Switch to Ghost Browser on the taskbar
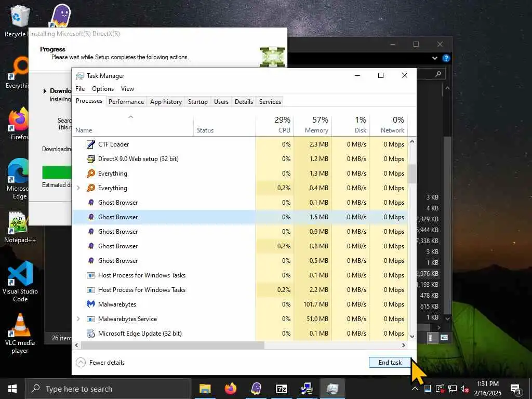Viewport: 532px width, 399px height. [x=256, y=389]
